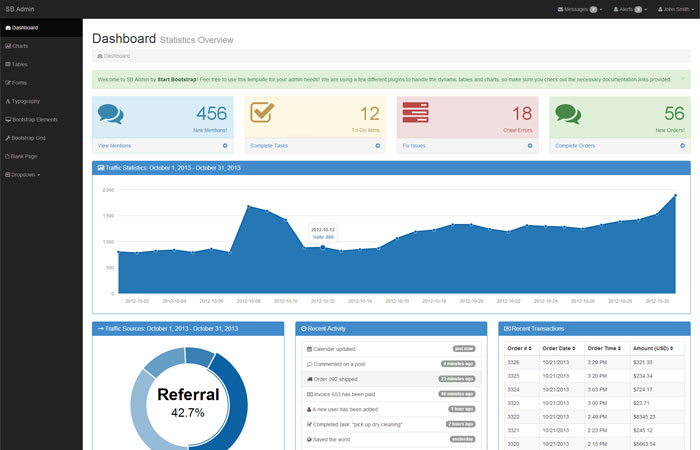Viewport: 700px width, 450px height.
Task: Expand the sidebar Dropdown menu
Action: pos(23,175)
